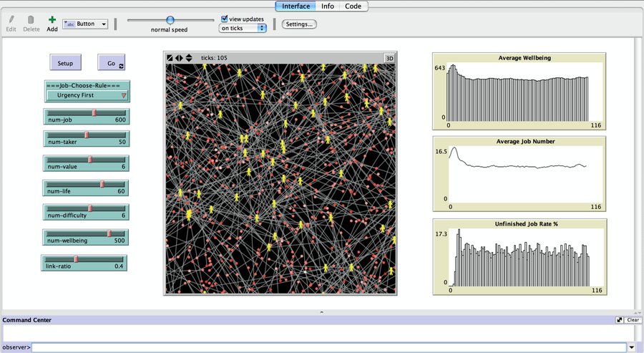Click the ticks: 105 counter text
The width and height of the screenshot is (644, 353).
[x=214, y=58]
